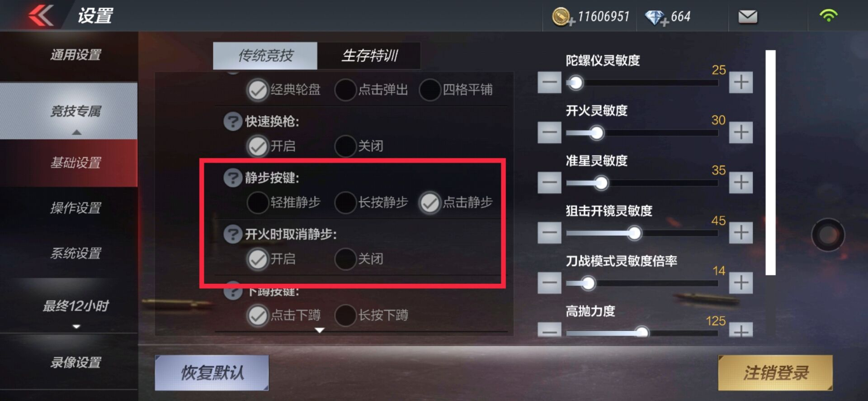Click the 恢复默认 button

(x=212, y=372)
